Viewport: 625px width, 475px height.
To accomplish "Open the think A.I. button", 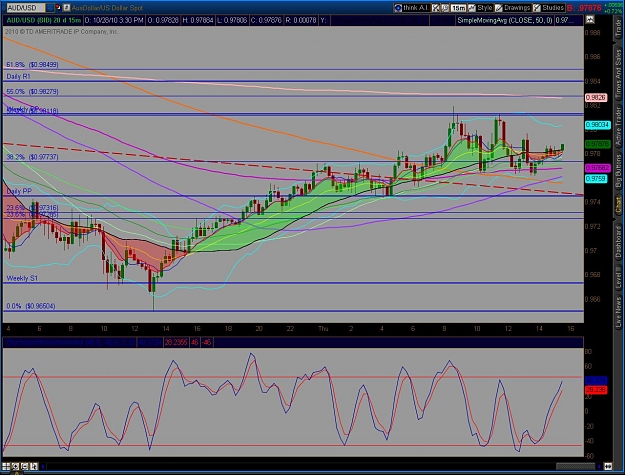I will 412,8.
